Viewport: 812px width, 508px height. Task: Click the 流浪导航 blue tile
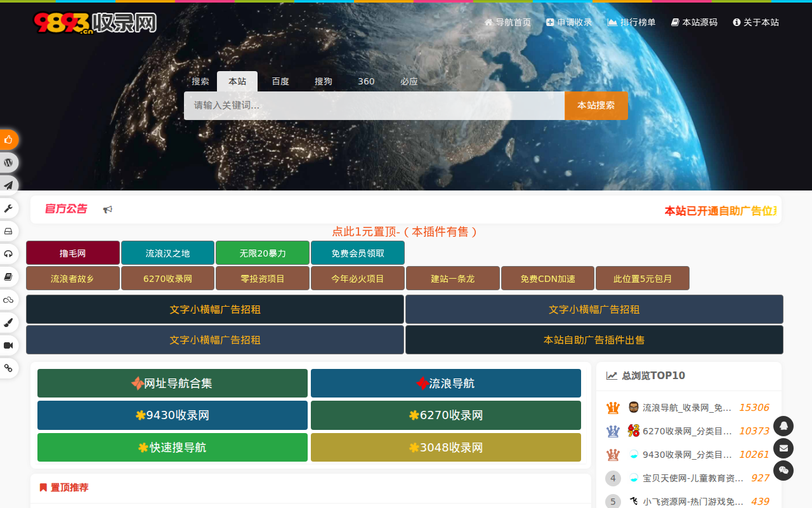click(x=446, y=384)
